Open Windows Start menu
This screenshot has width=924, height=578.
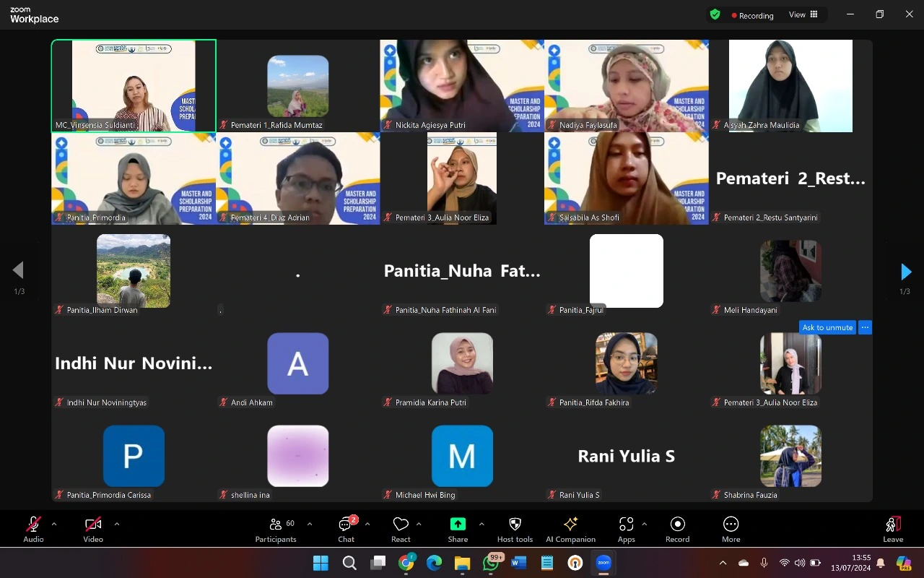click(321, 563)
